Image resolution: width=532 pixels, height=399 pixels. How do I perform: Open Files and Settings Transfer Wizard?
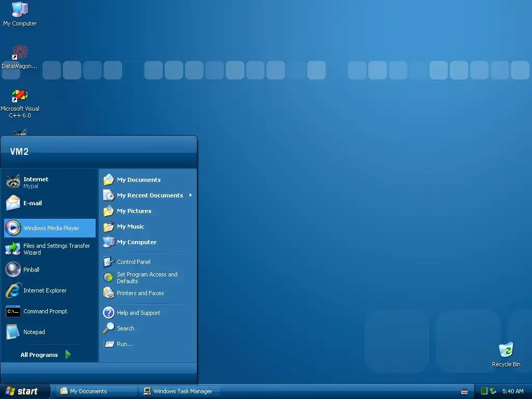tap(50, 249)
